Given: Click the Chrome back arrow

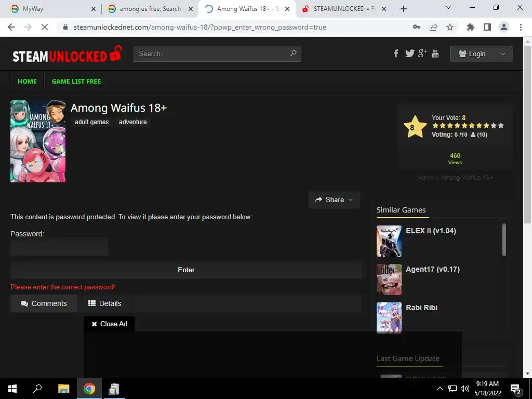Looking at the screenshot, I should (11, 27).
